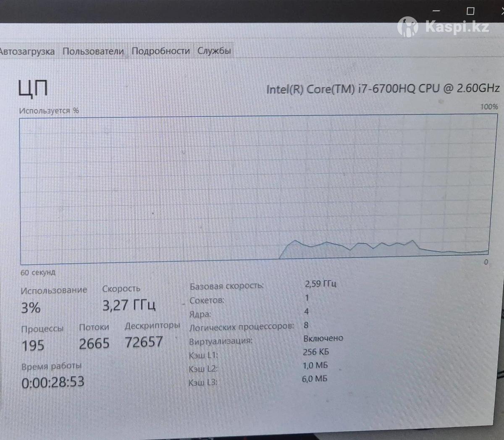The image size is (504, 440).
Task: Click the base speed 2,59 ГГц value
Action: 320,284
